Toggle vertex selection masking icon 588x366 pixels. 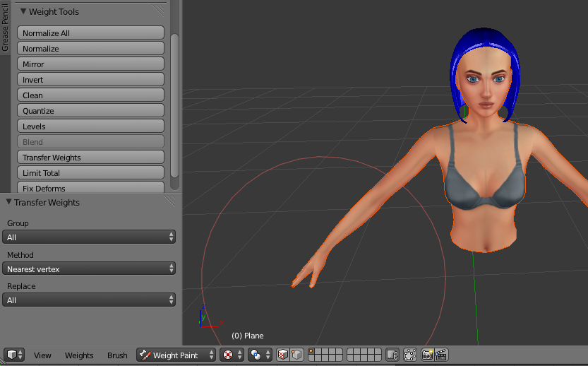pyautogui.click(x=296, y=355)
